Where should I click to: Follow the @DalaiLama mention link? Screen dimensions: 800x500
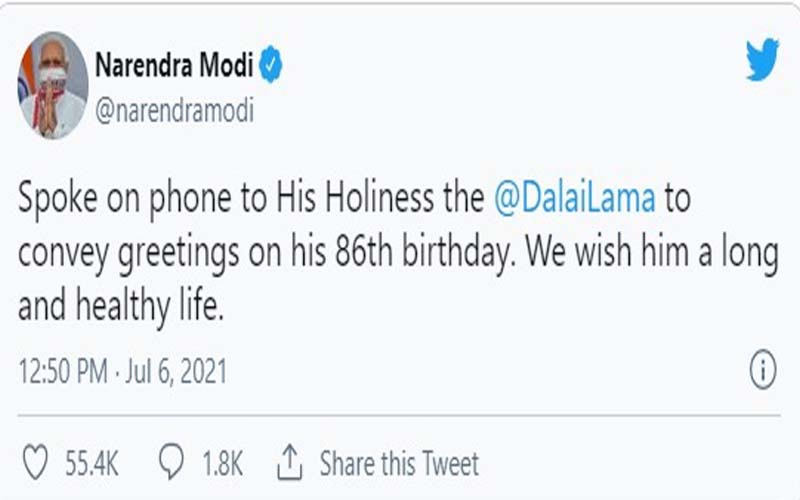click(575, 198)
